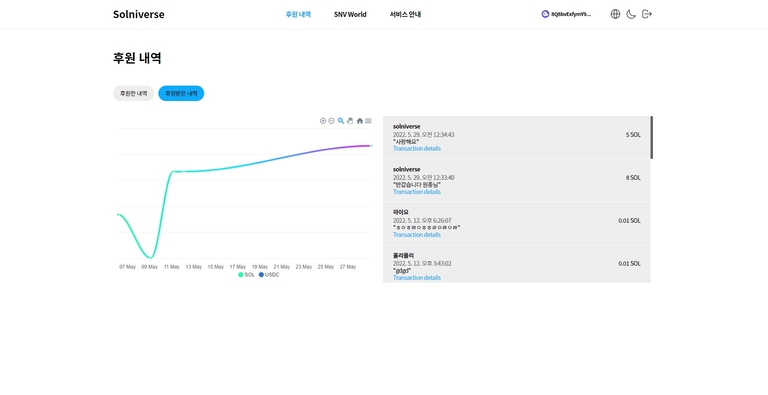The image size is (768, 395).
Task: Switch to 후원한 내역 tab
Action: (x=133, y=93)
